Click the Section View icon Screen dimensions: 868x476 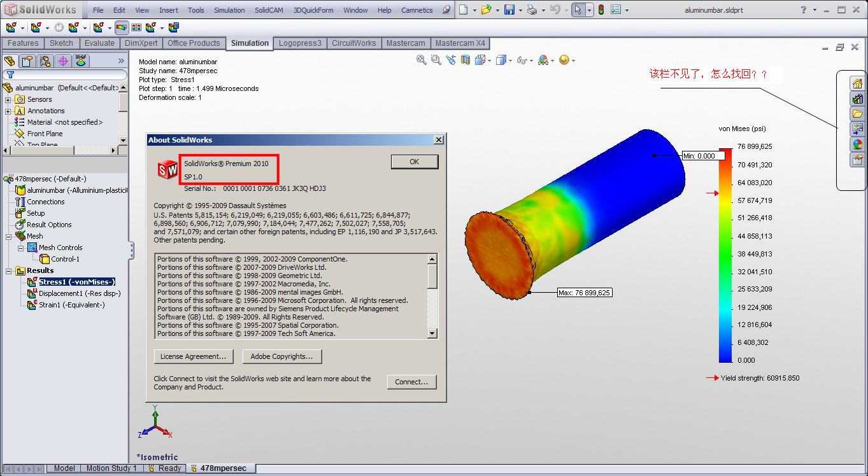pos(466,60)
